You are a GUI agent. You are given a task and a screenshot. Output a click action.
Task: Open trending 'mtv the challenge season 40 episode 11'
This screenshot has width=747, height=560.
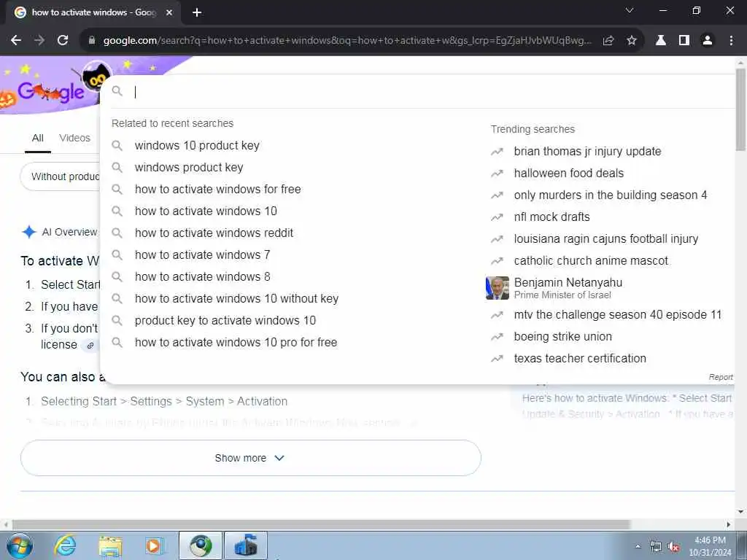[618, 315]
